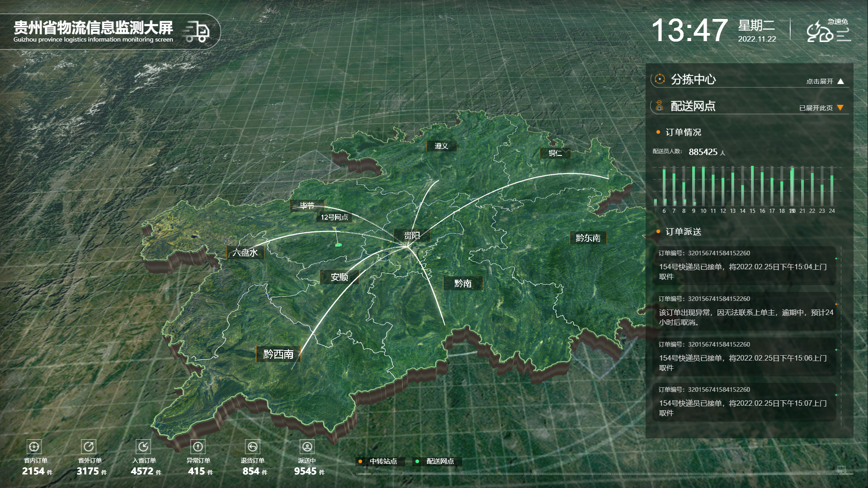Click the bottom timeline slider track
This screenshot has width=868, height=488.
[x=605, y=474]
